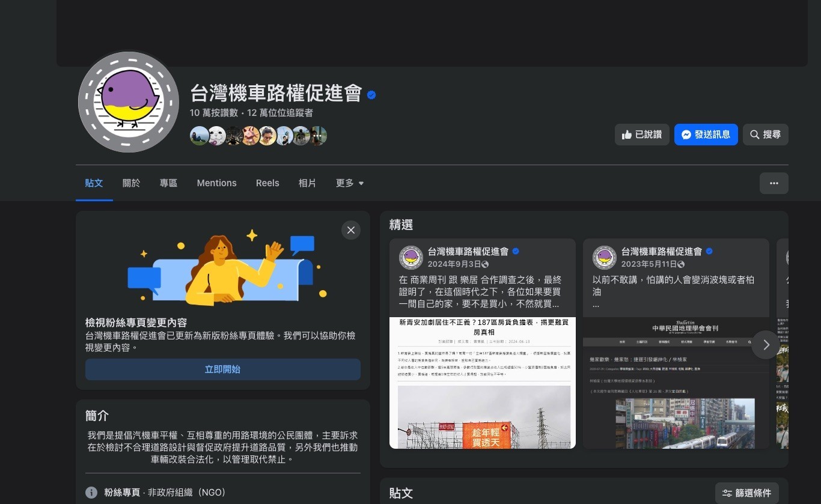Click the Messenger icon on 發送訊息
Screen dimensions: 821x504
point(686,135)
